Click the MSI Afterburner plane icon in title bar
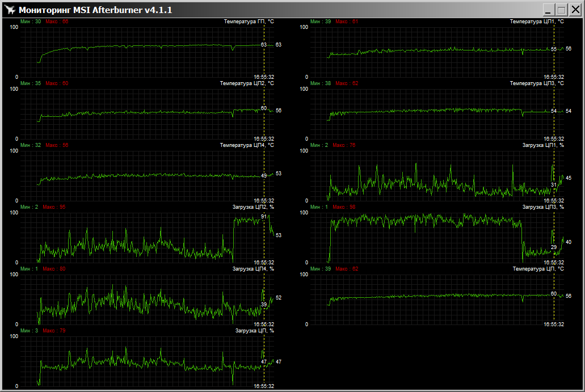 click(x=9, y=10)
